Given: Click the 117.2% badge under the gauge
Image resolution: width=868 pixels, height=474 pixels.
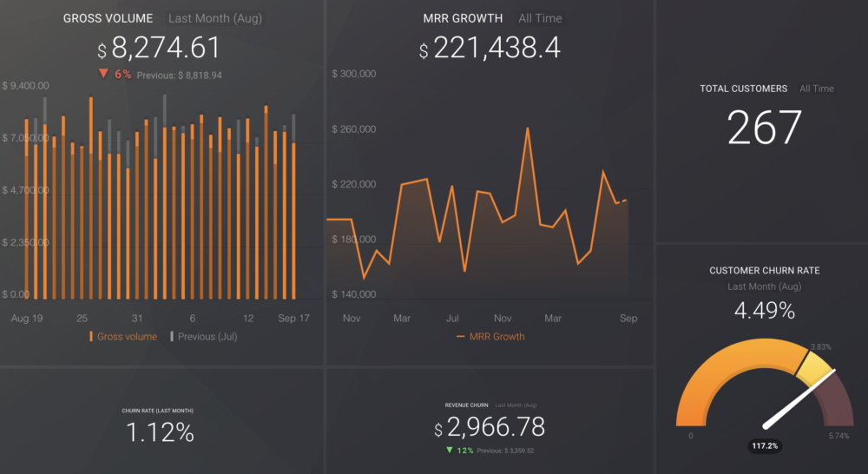Looking at the screenshot, I should 765,445.
